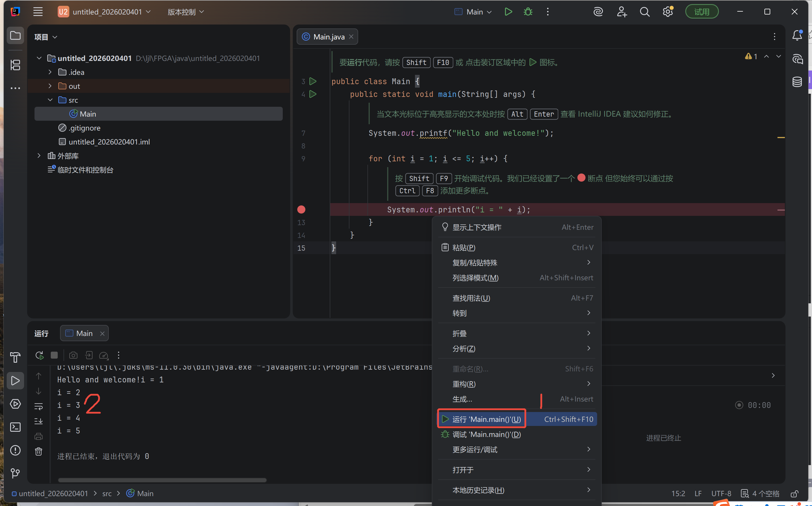812x506 pixels.
Task: Click the 试用 trial button
Action: tap(702, 12)
